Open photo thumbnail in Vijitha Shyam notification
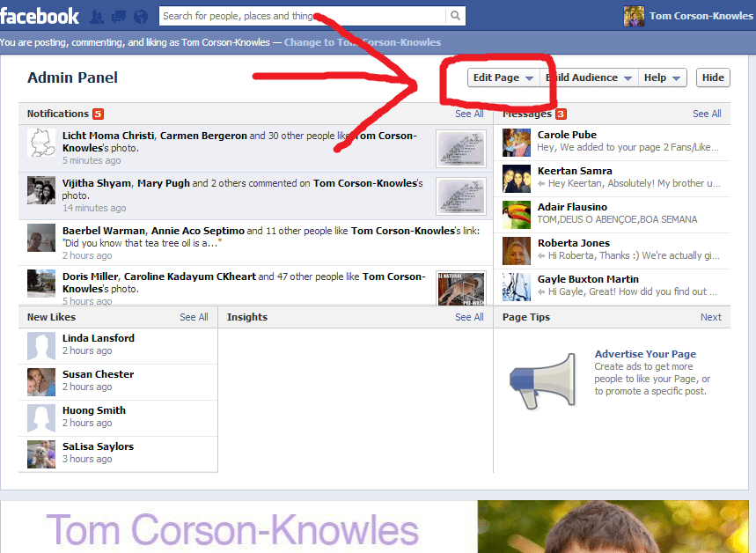 click(461, 195)
